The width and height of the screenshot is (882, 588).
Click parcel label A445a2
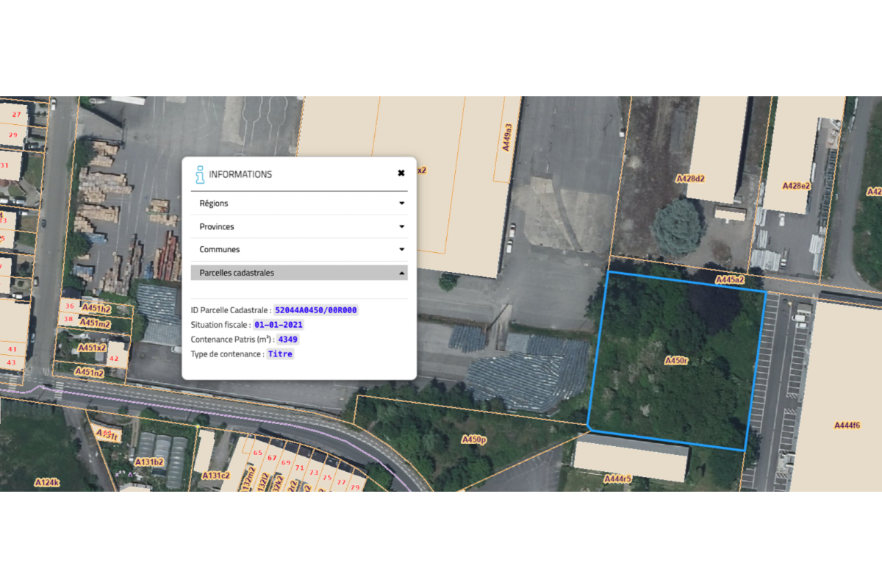730,280
